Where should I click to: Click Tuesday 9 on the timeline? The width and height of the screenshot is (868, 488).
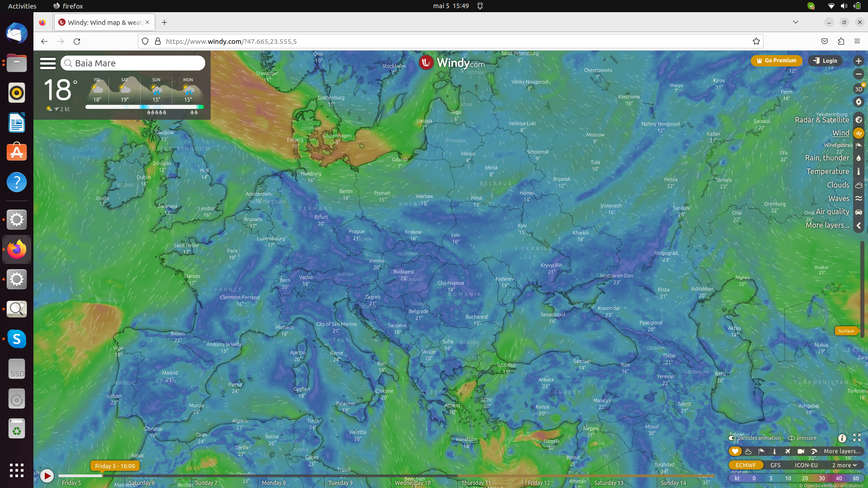[340, 483]
